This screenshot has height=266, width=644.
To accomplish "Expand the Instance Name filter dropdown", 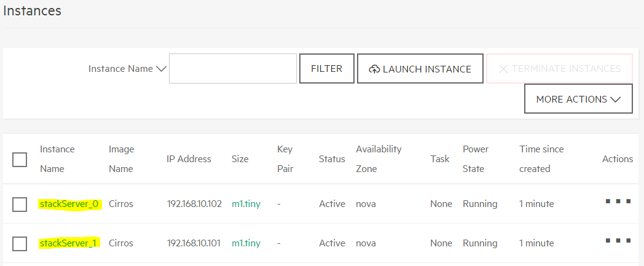I will point(127,69).
